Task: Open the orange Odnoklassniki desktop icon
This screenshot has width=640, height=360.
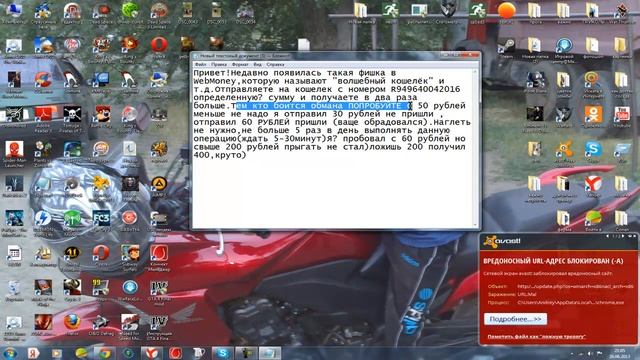Action: 593,115
